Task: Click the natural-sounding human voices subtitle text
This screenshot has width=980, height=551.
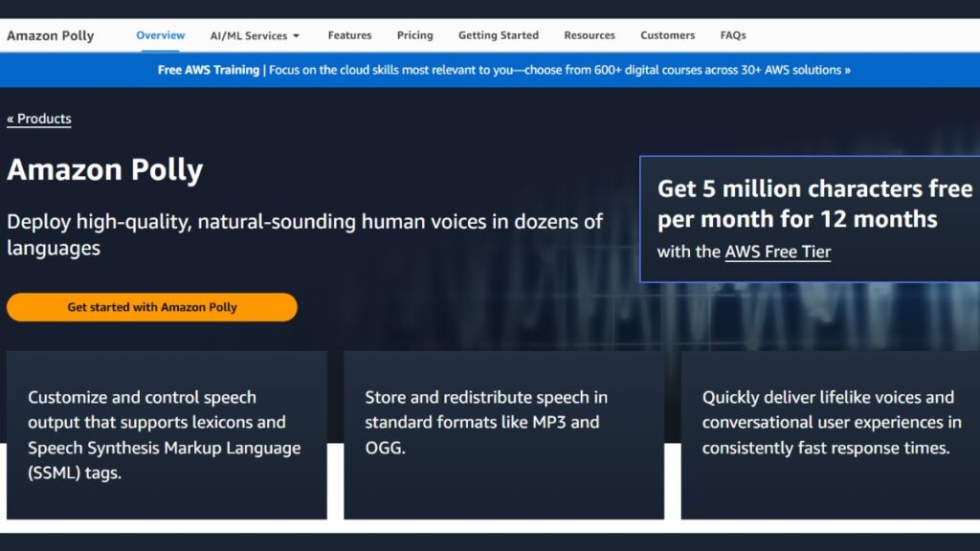Action: coord(304,234)
